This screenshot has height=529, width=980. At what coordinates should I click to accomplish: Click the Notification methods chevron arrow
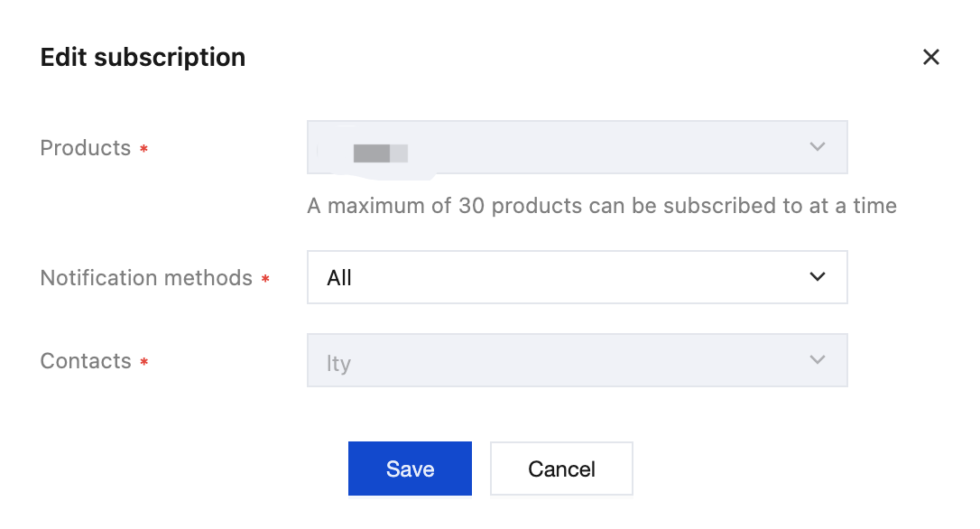[817, 277]
